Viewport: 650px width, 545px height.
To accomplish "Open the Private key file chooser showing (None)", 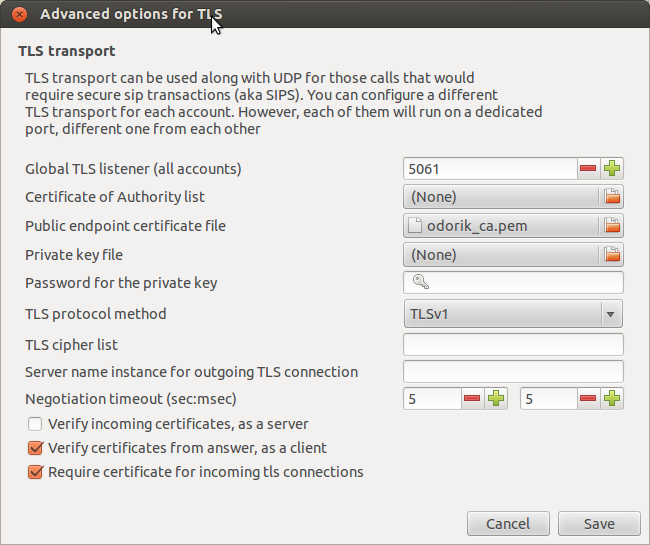I will (500, 255).
